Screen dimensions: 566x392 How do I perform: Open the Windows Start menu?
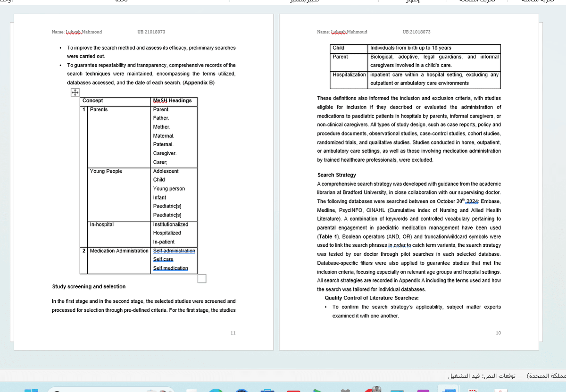click(31, 390)
